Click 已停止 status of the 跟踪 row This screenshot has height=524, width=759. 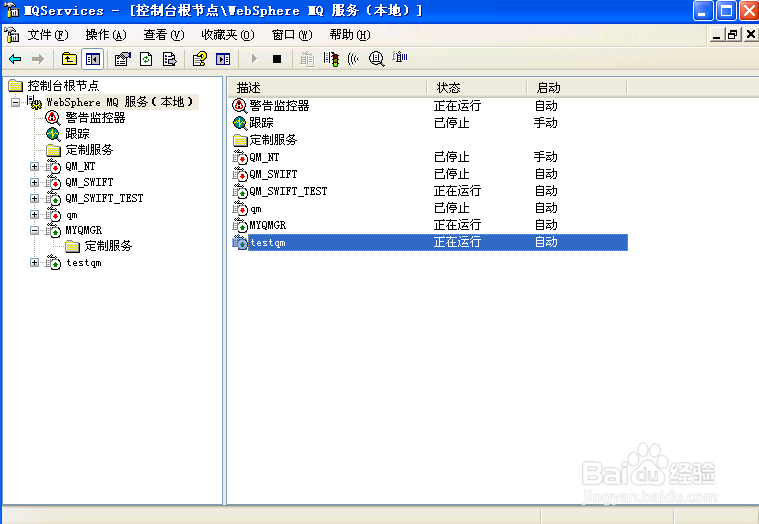click(452, 123)
